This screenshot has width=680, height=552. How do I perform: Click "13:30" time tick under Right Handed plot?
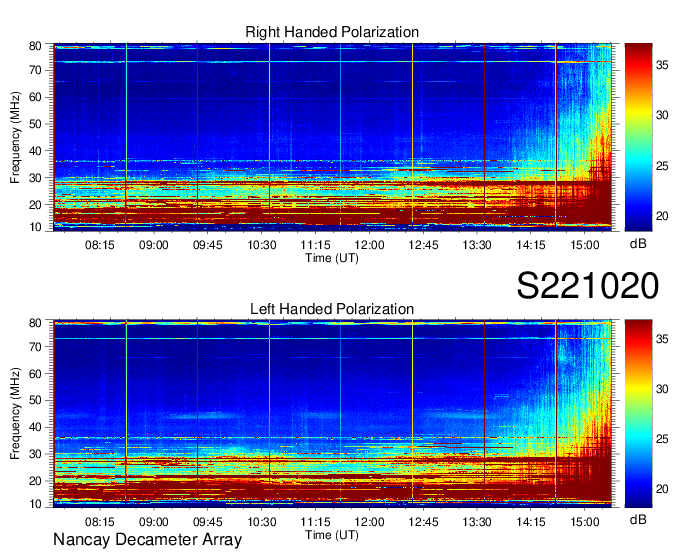point(477,245)
